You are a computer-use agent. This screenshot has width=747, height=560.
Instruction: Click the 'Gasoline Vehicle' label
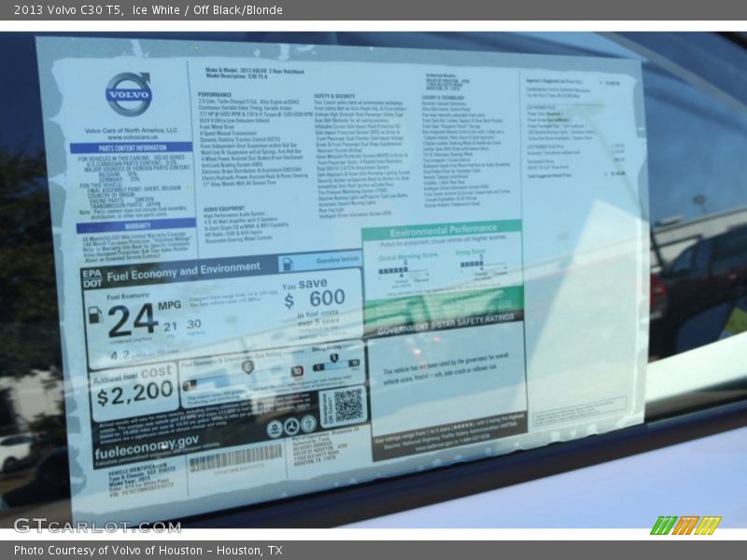(x=338, y=259)
